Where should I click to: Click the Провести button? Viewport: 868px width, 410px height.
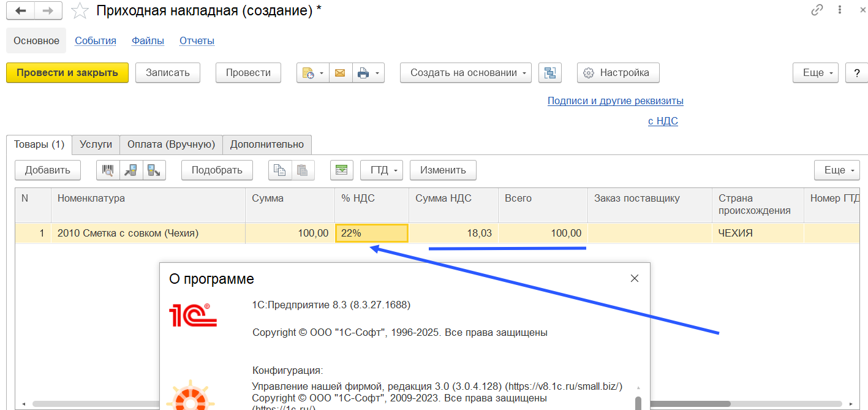pos(248,72)
